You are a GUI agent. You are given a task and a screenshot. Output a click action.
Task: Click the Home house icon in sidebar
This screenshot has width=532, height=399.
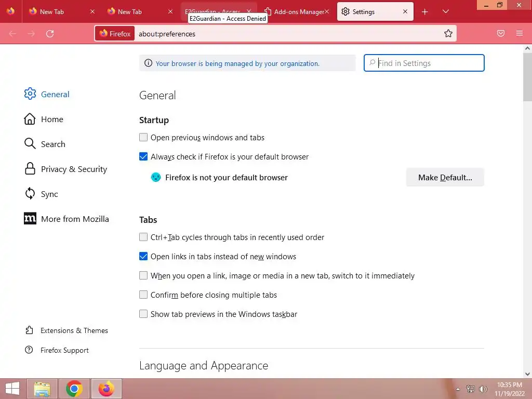[30, 119]
